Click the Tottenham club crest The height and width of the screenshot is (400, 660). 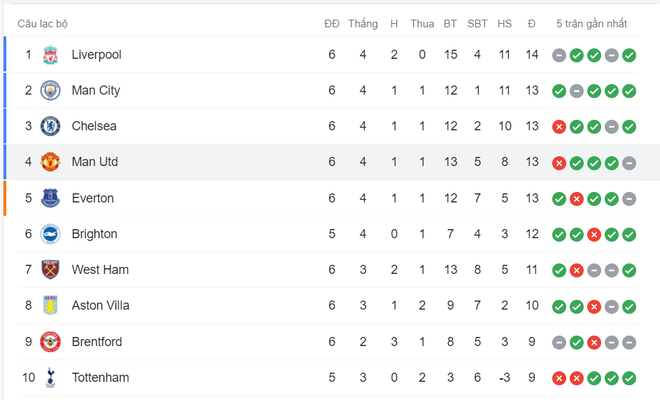[51, 378]
